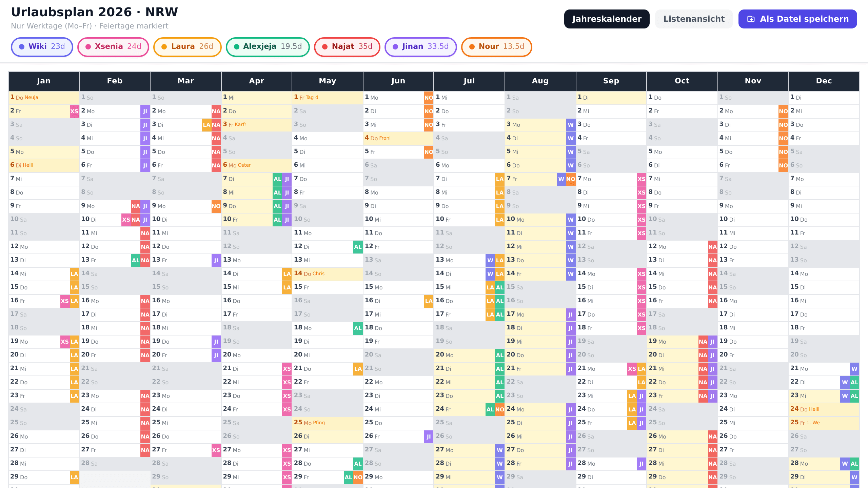Viewport: 868px width, 488px height.
Task: Open the 25 Mo Pfing holiday in May
Action: (x=328, y=423)
